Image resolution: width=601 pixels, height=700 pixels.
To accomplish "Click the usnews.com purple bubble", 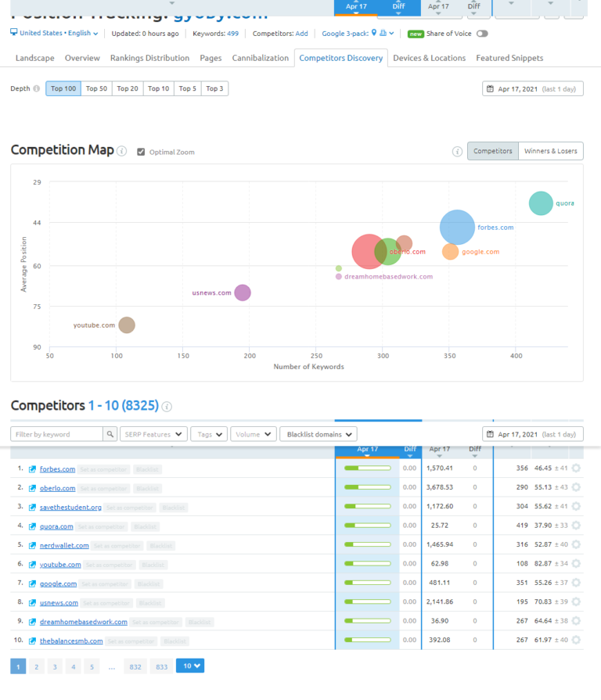I will click(243, 293).
